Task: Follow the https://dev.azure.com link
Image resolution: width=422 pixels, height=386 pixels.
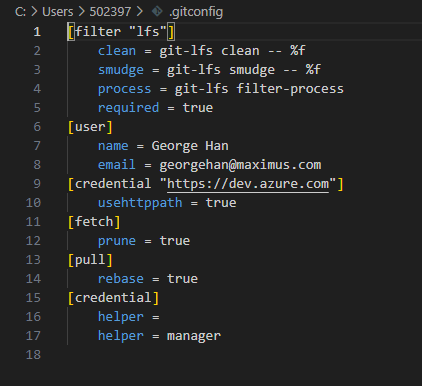Action: [248, 184]
